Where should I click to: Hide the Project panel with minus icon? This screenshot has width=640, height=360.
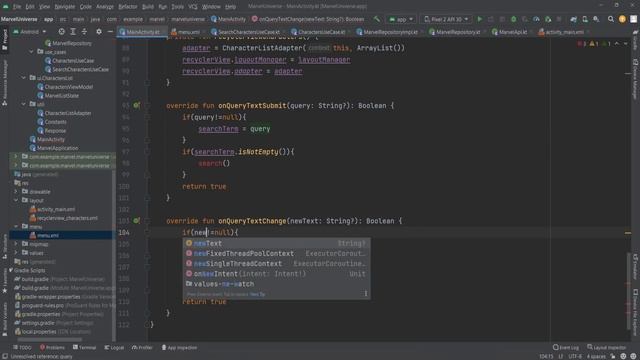click(110, 31)
